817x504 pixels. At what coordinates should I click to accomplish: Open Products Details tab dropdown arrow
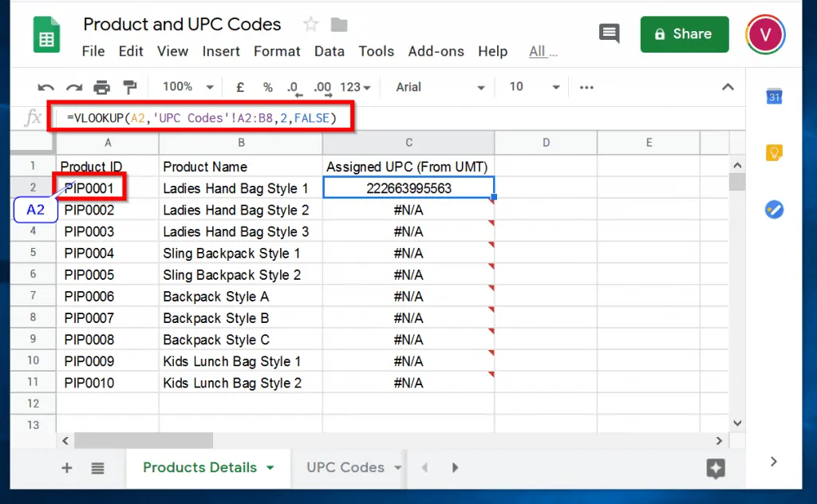coord(270,467)
